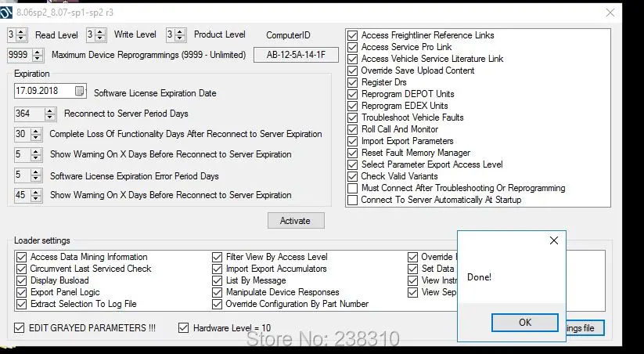Click the Activate button
Screen dimensions: 644x354
click(296, 220)
